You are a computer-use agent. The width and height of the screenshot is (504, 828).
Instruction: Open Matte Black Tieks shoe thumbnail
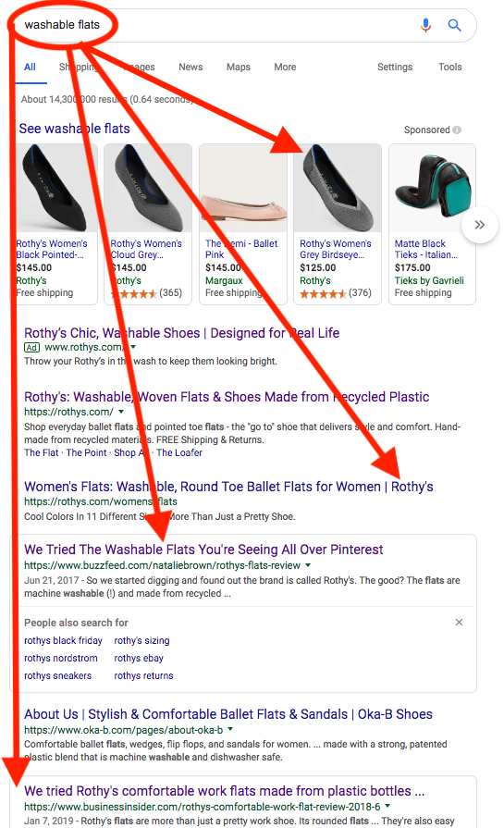432,189
